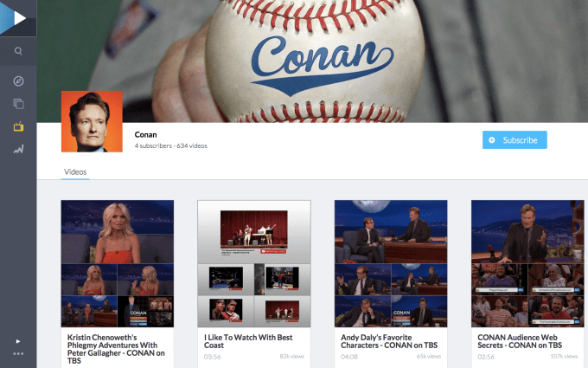Viewport: 588px width, 368px height.
Task: Click the "4 subscribers - 634 videos" text
Action: [170, 145]
